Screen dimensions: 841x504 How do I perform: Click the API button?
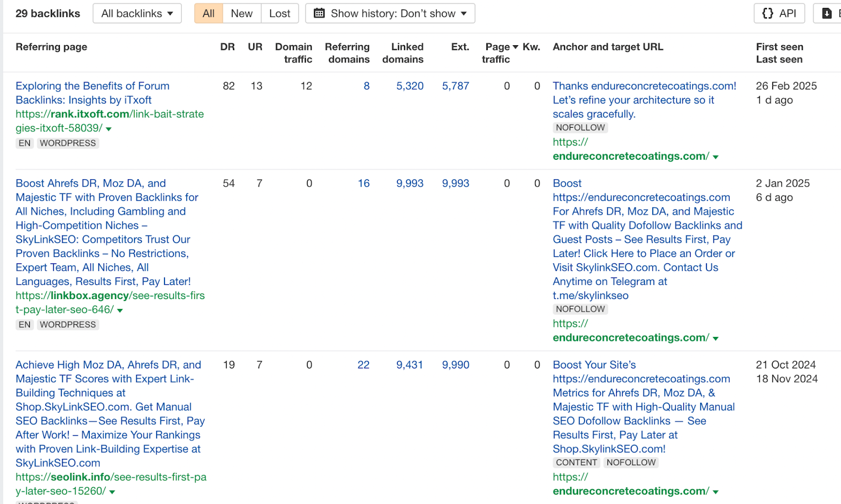[780, 14]
